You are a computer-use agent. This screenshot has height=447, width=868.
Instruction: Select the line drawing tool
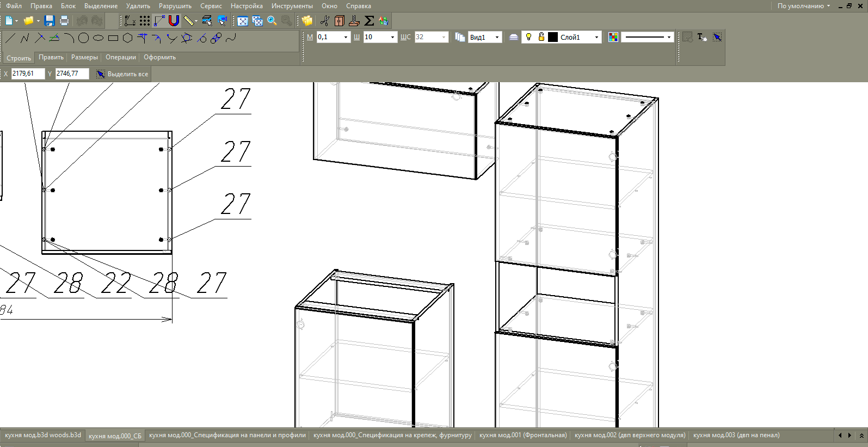10,38
